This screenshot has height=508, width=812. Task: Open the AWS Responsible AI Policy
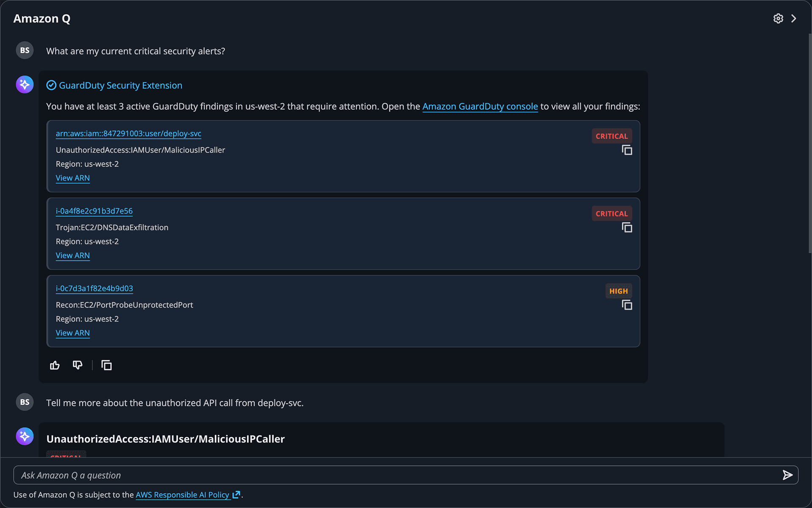tap(183, 494)
